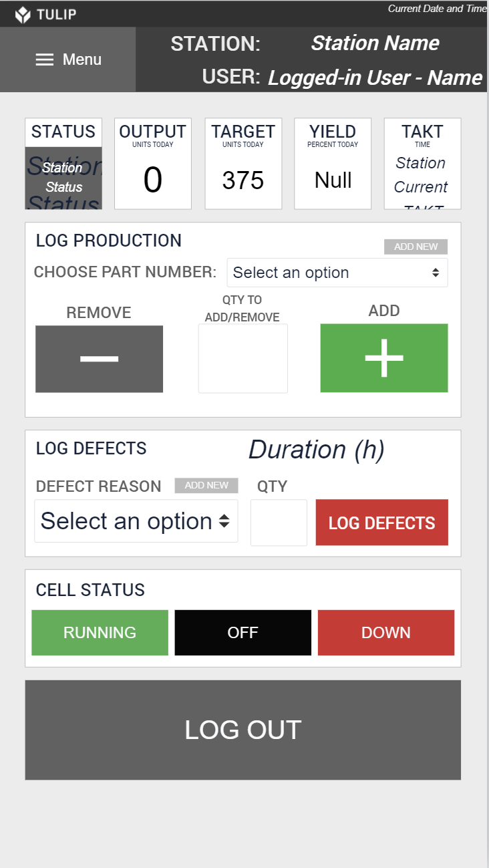Expand the Defect Reason select box
Image resolution: width=489 pixels, height=868 pixels.
tap(127, 521)
